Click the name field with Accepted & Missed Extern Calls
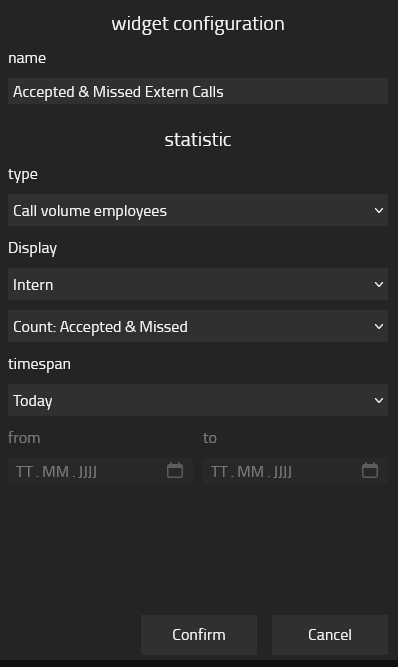This screenshot has height=667, width=398. 198,91
